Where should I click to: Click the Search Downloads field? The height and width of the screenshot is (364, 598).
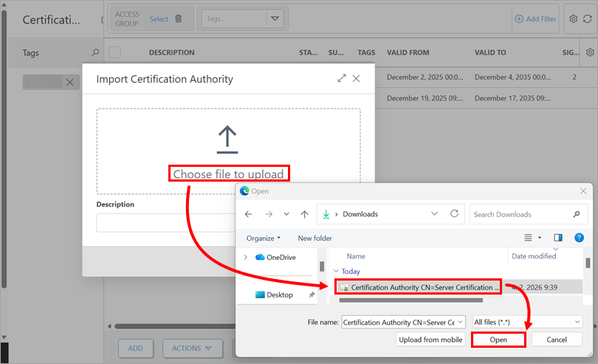click(x=520, y=214)
